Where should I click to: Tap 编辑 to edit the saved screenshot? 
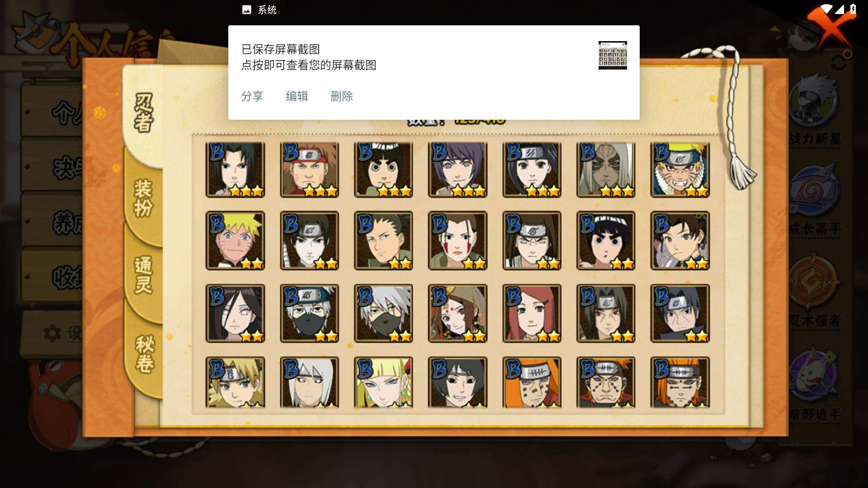297,96
